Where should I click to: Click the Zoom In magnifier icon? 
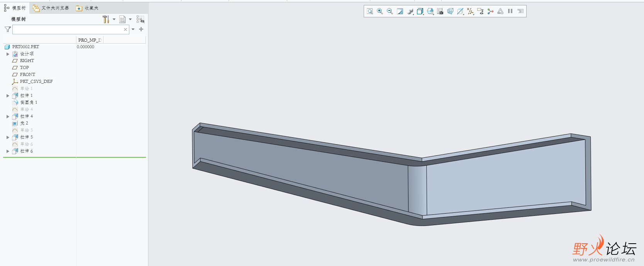380,12
